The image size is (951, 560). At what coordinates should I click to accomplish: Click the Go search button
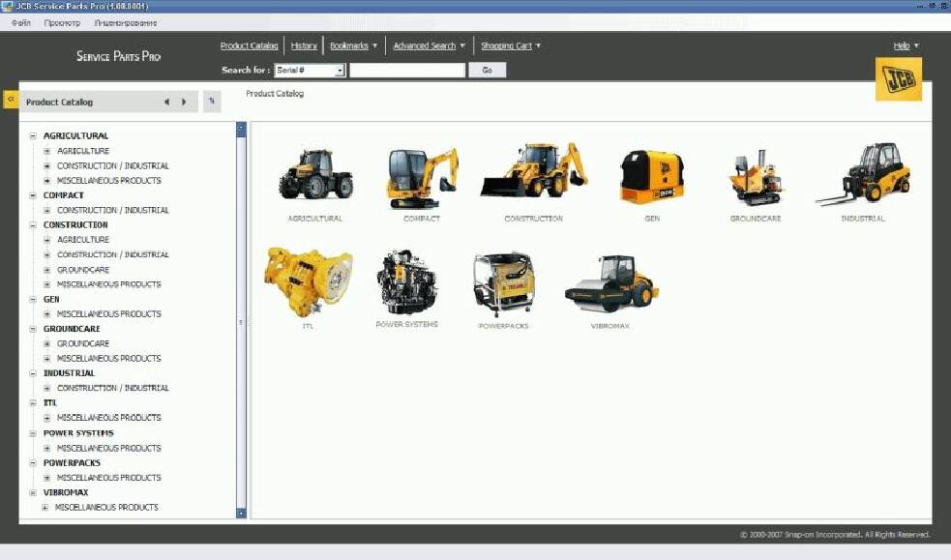tap(487, 71)
